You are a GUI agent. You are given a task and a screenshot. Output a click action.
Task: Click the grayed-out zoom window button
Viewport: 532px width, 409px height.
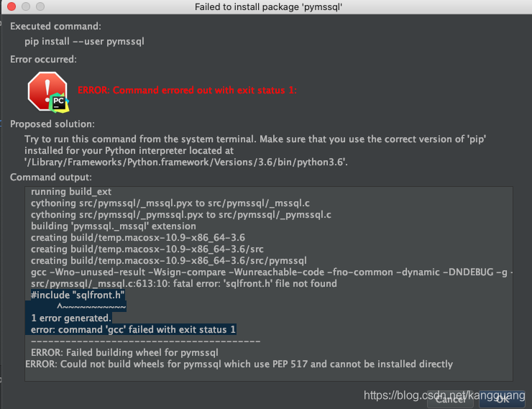pyautogui.click(x=40, y=6)
